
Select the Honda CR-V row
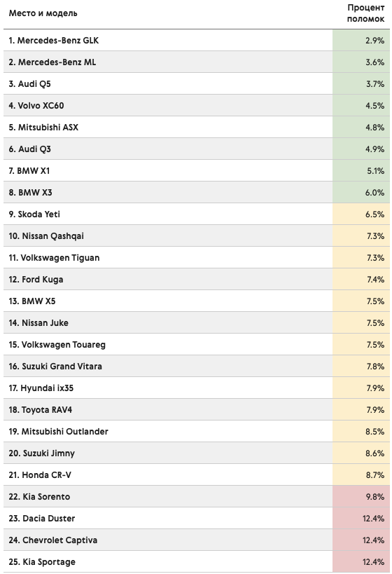(197, 474)
